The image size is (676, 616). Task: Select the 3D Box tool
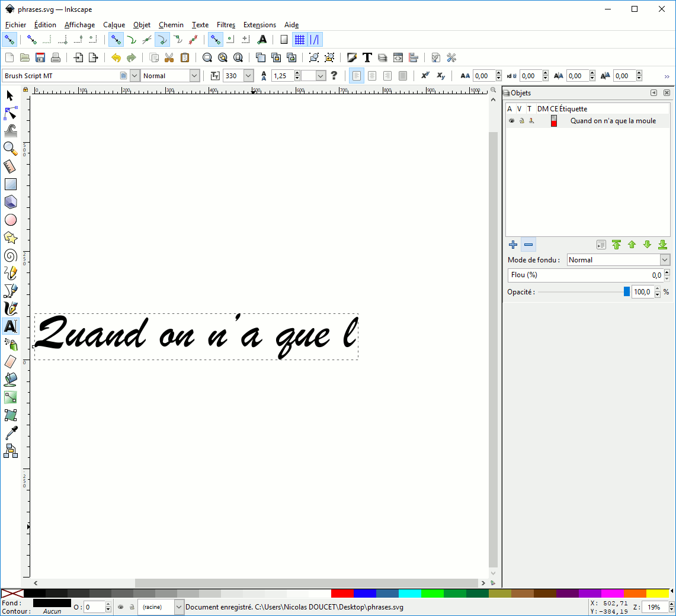pyautogui.click(x=10, y=202)
